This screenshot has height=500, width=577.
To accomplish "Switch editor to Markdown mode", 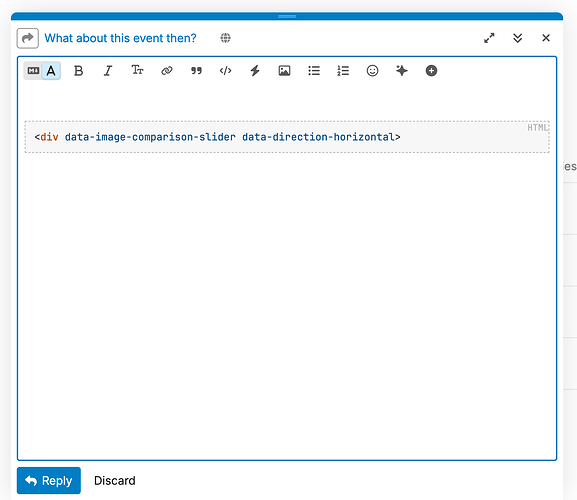I will [x=33, y=71].
